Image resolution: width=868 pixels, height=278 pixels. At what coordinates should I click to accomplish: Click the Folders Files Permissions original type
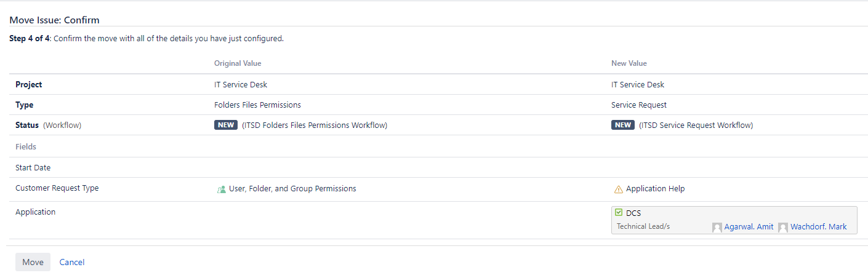click(257, 105)
